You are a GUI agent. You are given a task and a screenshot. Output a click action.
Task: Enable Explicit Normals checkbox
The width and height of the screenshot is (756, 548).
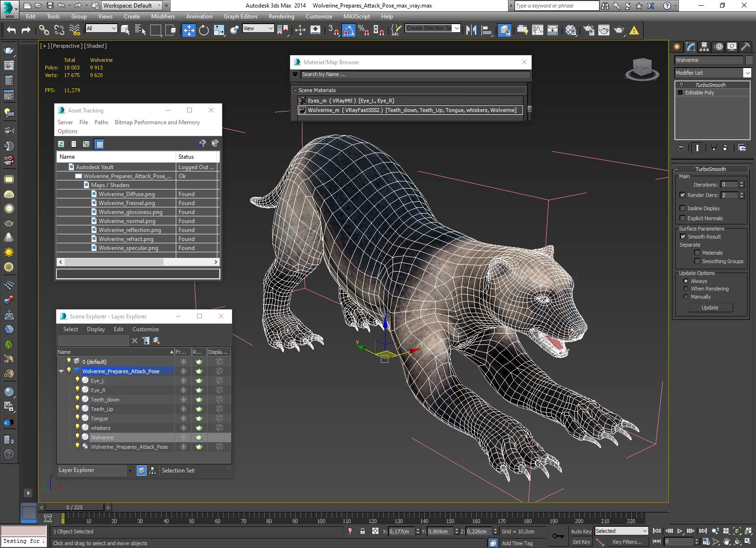(x=682, y=218)
